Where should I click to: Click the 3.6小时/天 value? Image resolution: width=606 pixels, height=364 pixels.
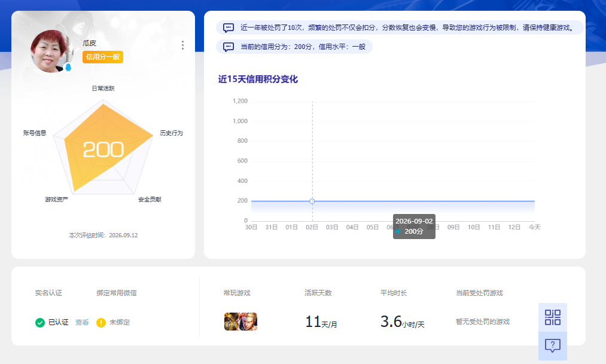(x=403, y=322)
